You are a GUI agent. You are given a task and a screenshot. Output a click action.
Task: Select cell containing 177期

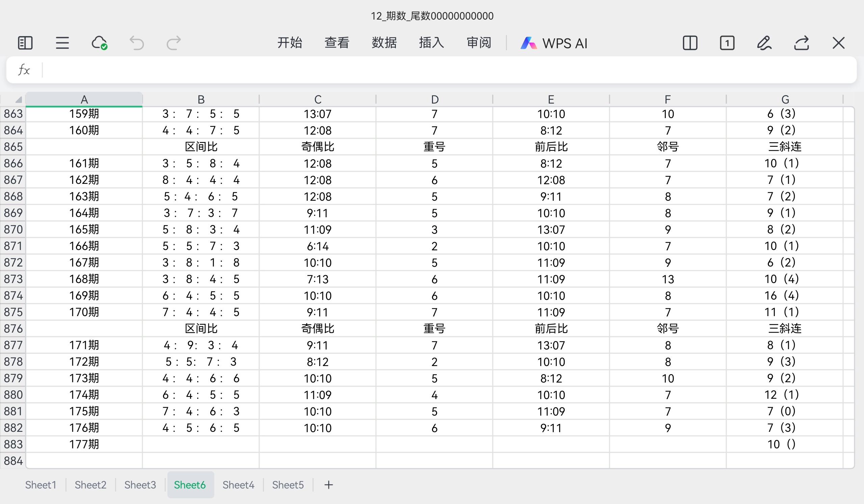point(84,444)
